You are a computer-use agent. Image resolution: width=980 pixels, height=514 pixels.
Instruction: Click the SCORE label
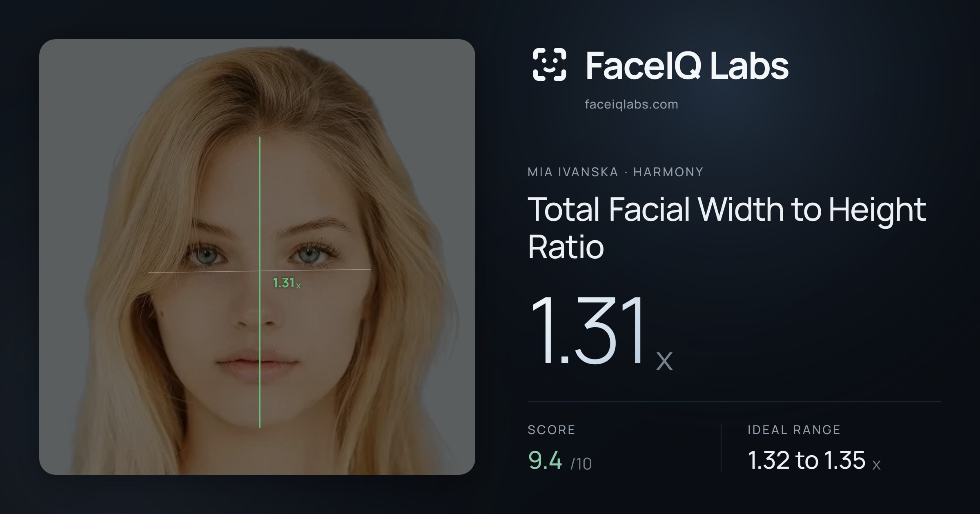tap(551, 430)
